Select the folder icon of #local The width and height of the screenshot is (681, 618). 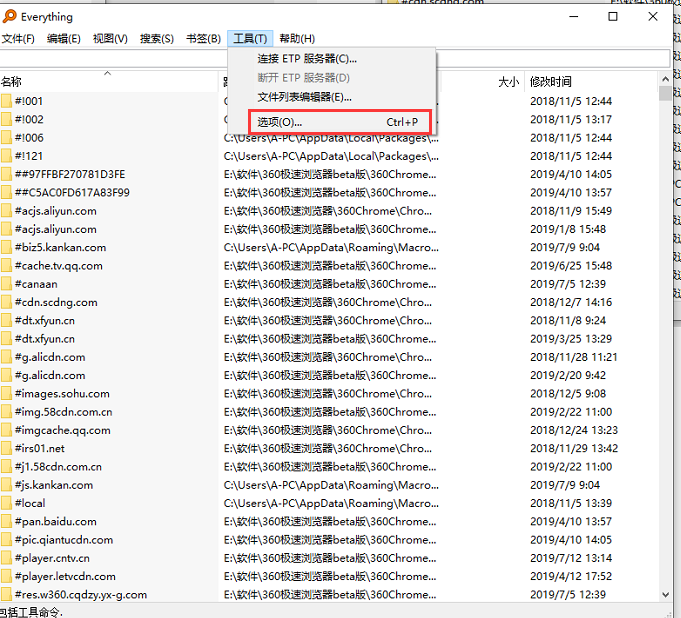click(x=6, y=503)
